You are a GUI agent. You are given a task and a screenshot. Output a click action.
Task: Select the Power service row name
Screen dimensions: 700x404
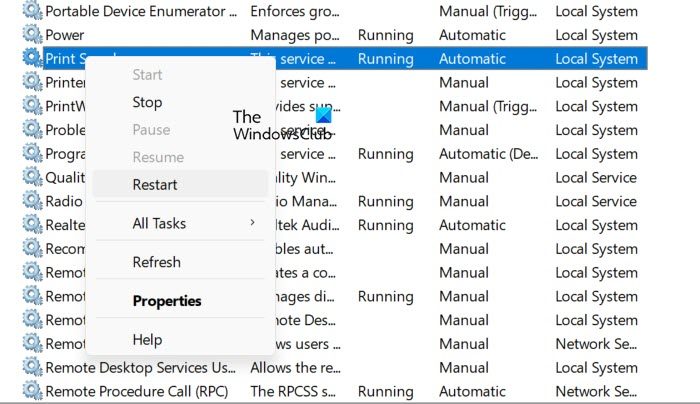tap(65, 35)
